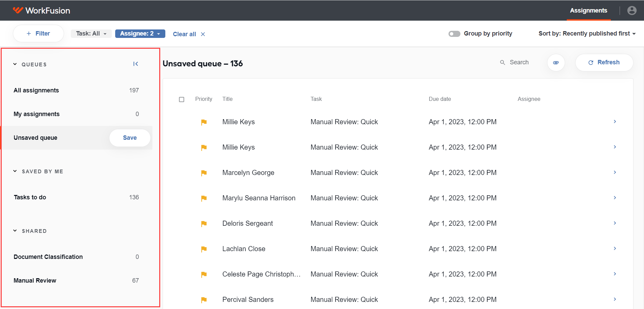Image resolution: width=644 pixels, height=309 pixels.
Task: Open the Sort by dropdown
Action: (x=587, y=34)
